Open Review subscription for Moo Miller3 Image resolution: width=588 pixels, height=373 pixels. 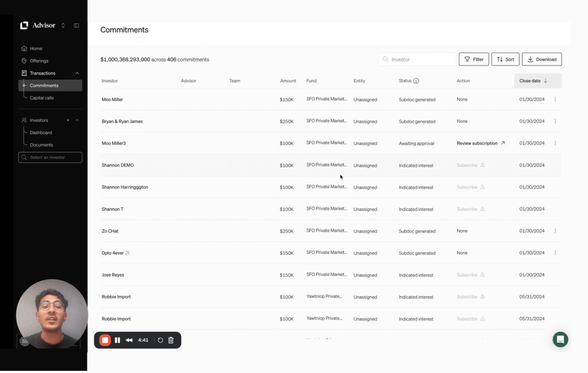point(480,143)
